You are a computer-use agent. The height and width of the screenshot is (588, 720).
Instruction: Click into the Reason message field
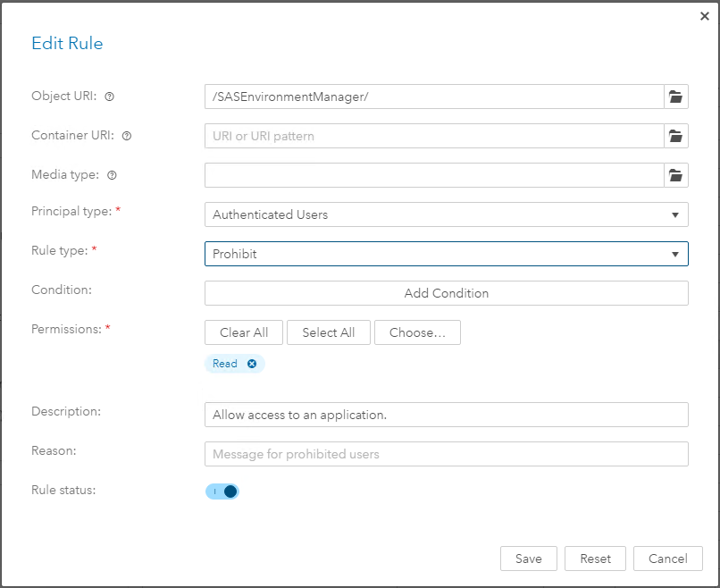[x=446, y=454]
